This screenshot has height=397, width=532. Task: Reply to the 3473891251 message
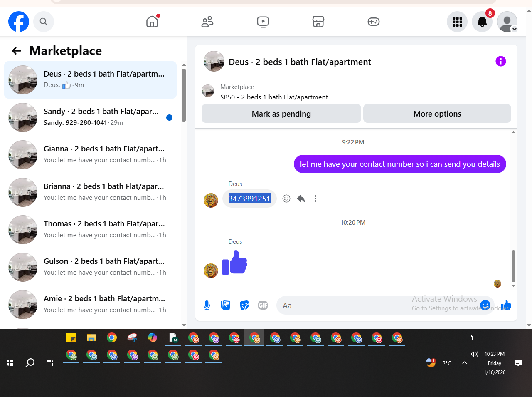click(x=301, y=198)
